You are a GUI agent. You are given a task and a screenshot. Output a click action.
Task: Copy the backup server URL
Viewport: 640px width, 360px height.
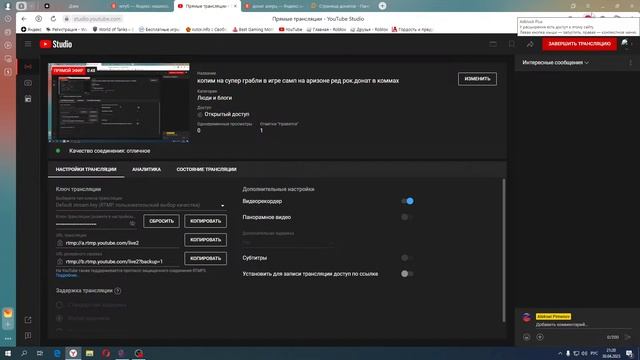(205, 258)
